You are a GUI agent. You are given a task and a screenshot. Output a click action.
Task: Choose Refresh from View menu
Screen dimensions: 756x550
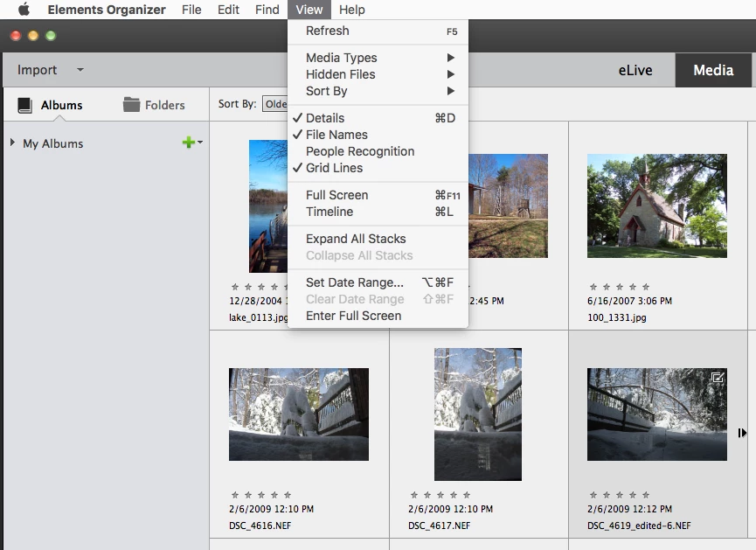[x=378, y=31]
